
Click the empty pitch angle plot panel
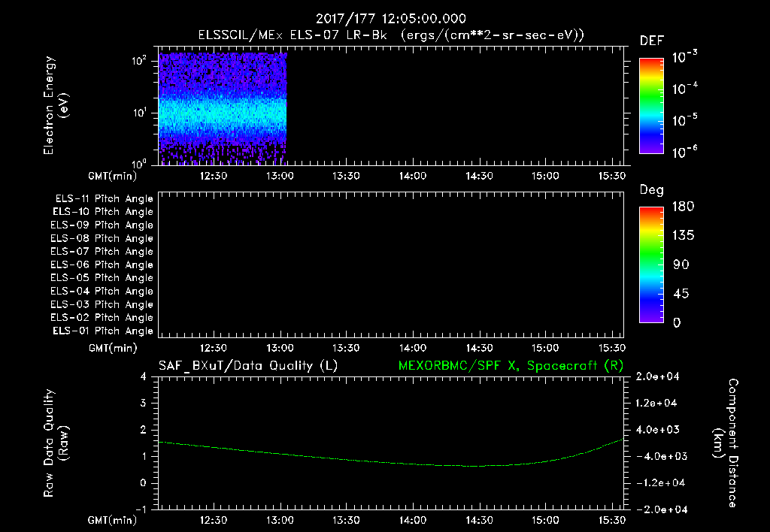[x=391, y=265]
